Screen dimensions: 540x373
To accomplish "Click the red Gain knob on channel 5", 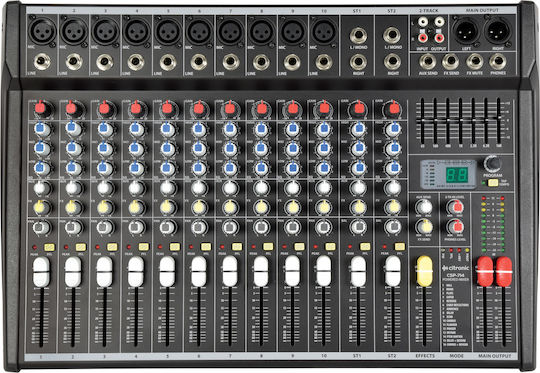I will coord(167,108).
